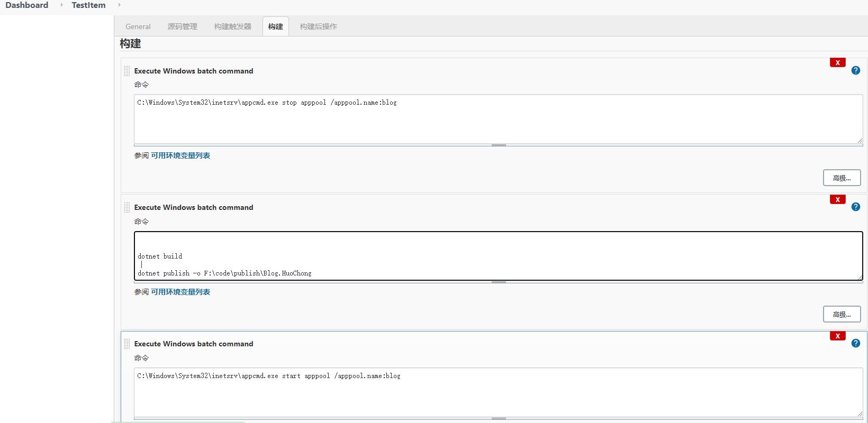This screenshot has height=423, width=868.
Task: Switch to the 源码管理 tab
Action: pos(183,26)
